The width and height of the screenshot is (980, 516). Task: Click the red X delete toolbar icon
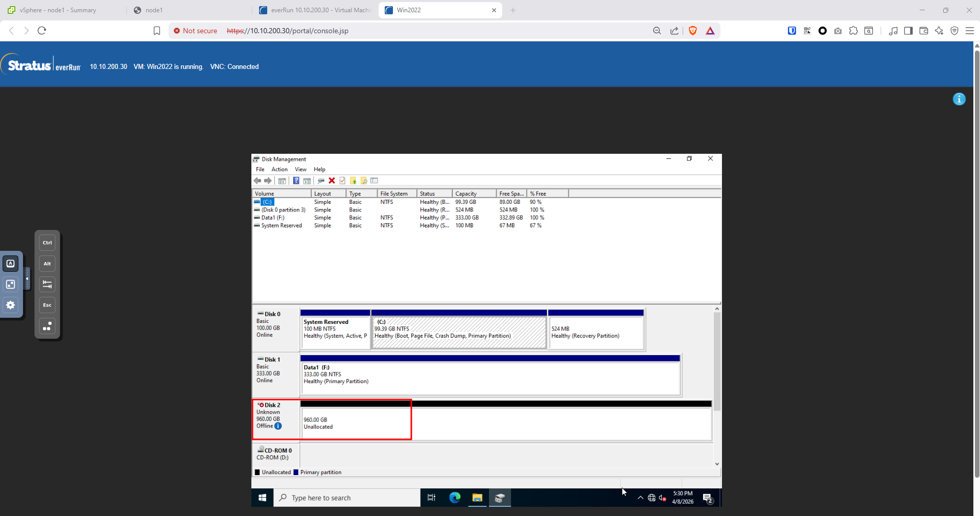[332, 180]
